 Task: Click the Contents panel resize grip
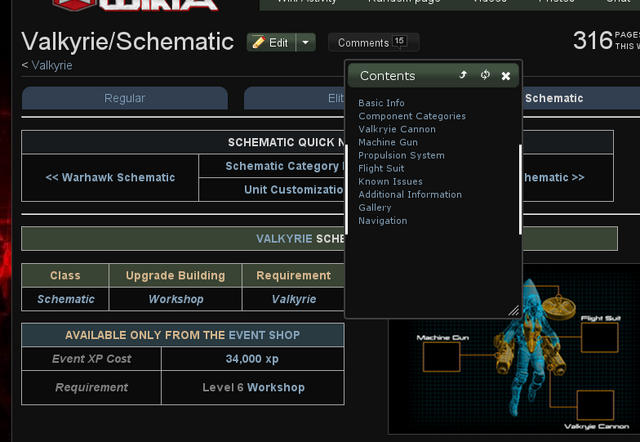point(513,311)
